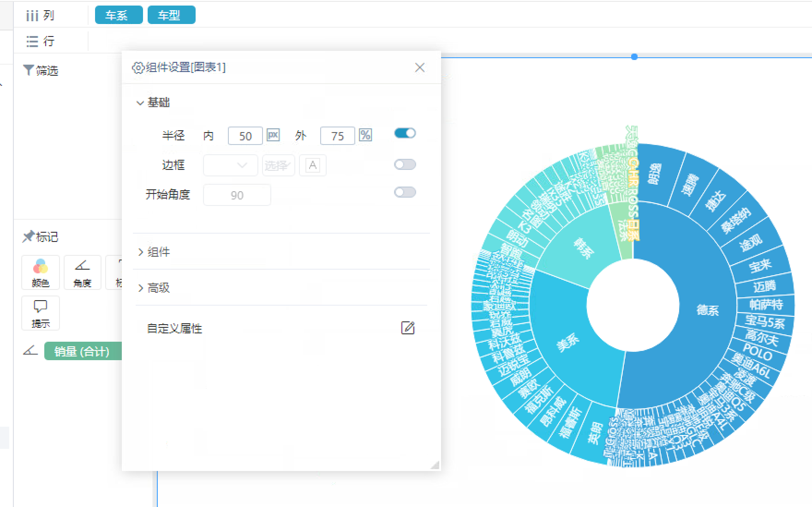The height and width of the screenshot is (507, 812).
Task: Click the 宝马5系 outer ring segment
Action: [764, 321]
